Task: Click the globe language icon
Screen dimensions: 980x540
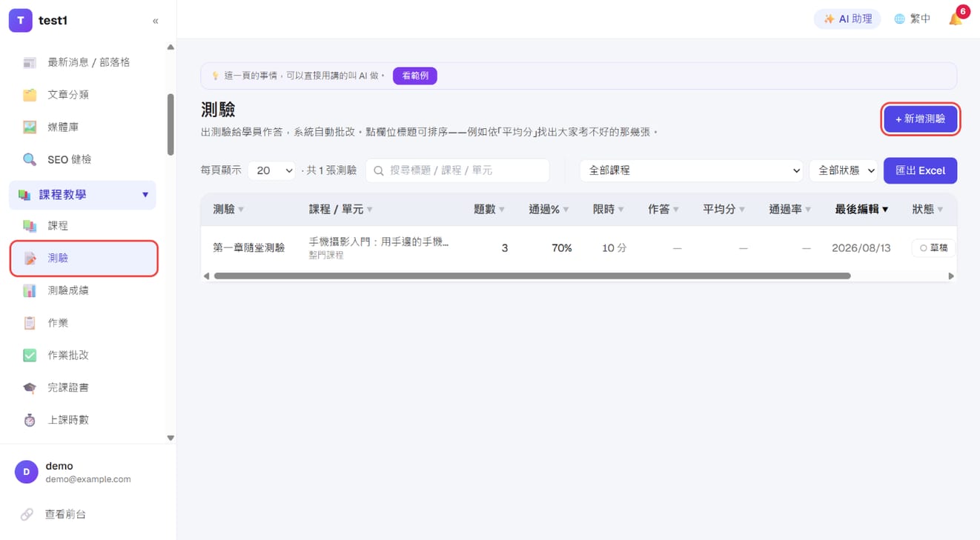Action: pyautogui.click(x=899, y=19)
